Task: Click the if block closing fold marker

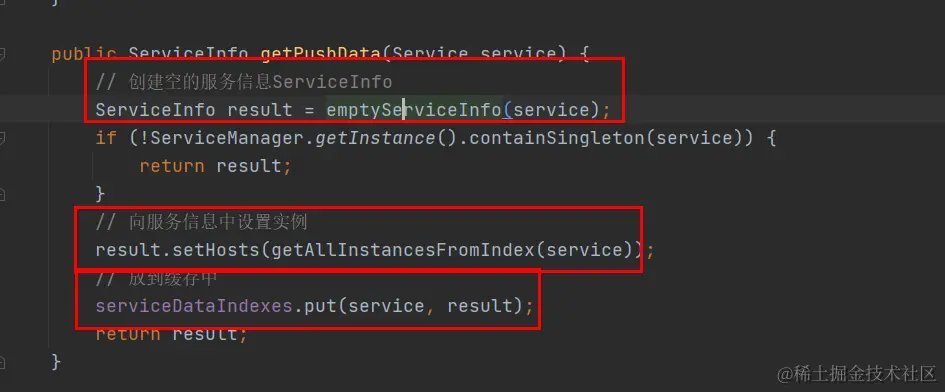Action: pos(2,194)
